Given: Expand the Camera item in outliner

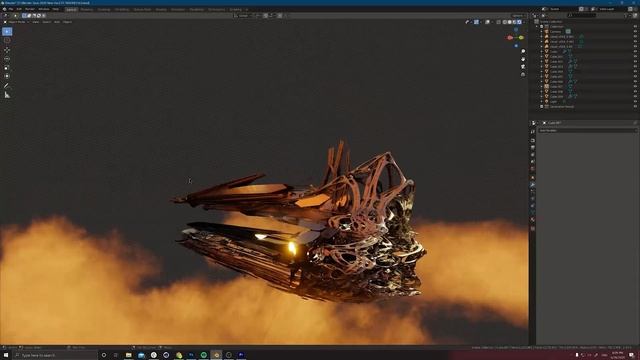Looking at the screenshot, I should (542, 31).
